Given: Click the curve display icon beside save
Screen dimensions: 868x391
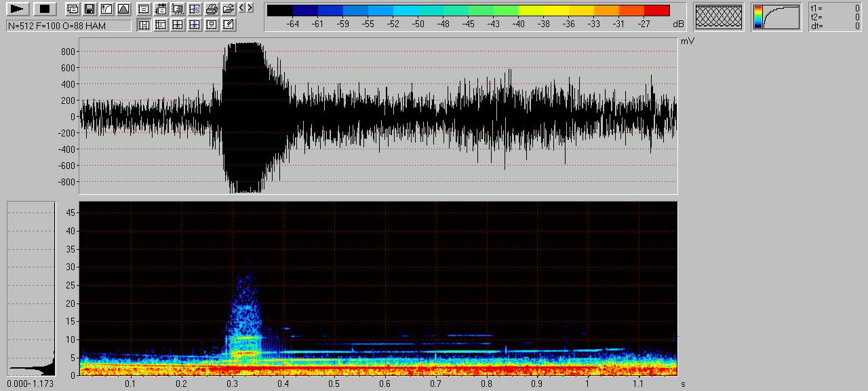Looking at the screenshot, I should [106, 9].
